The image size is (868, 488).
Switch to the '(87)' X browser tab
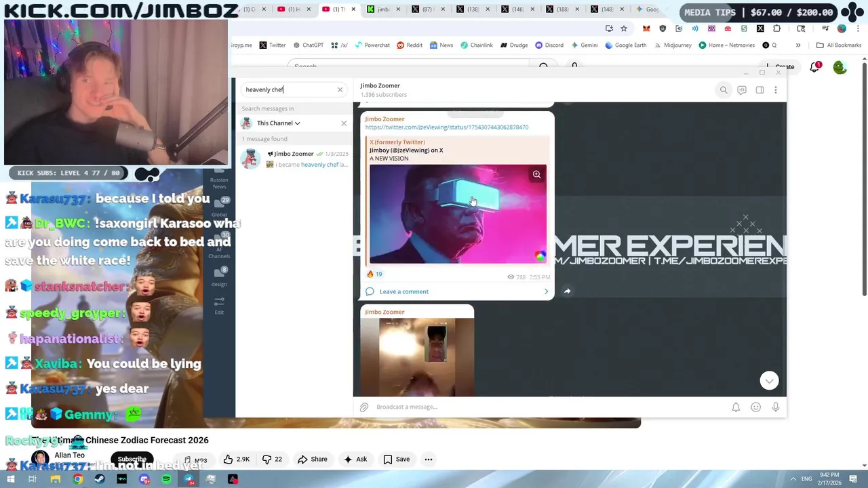(427, 9)
